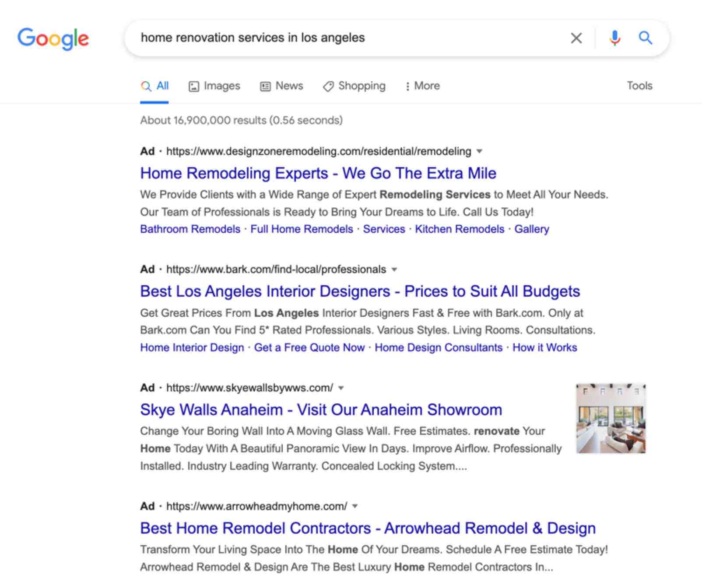Image resolution: width=702 pixels, height=588 pixels.
Task: Open the Images results tab
Action: pyautogui.click(x=214, y=86)
